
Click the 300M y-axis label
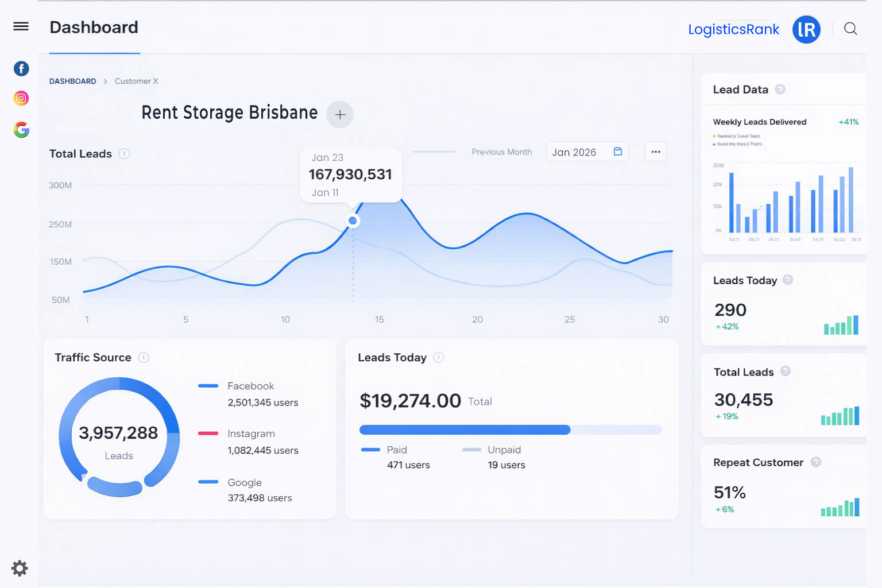tap(60, 185)
